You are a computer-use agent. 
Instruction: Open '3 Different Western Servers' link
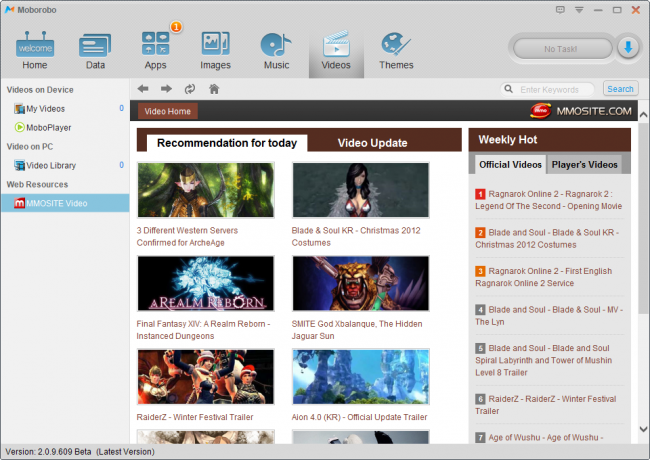(x=187, y=236)
